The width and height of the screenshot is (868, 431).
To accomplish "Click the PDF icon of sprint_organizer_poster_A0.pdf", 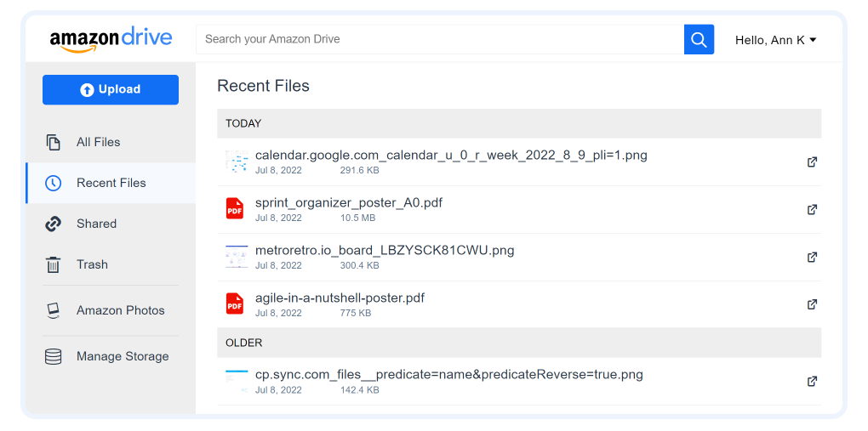I will (x=235, y=209).
